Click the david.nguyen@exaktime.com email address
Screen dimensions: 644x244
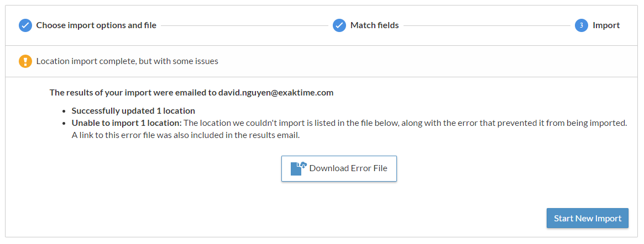[x=276, y=93]
